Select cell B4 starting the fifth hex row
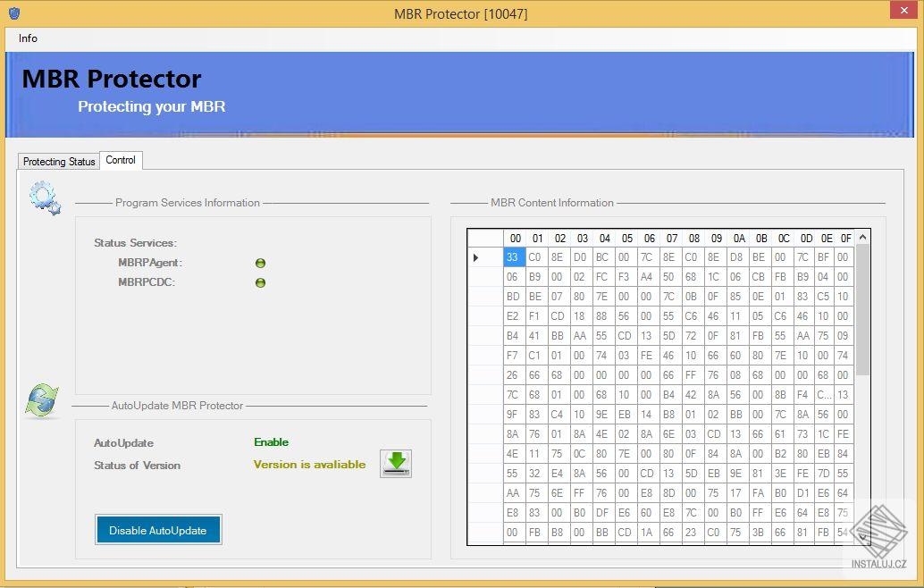Viewport: 924px width, 588px height. 513,336
